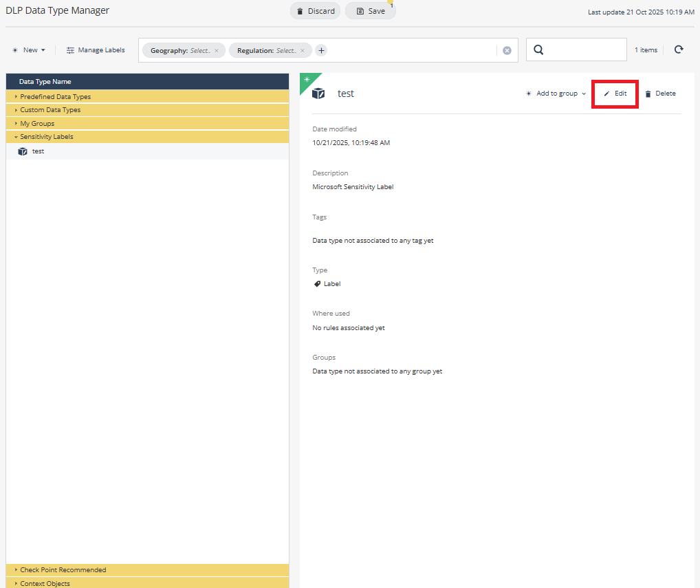Expand Predefined Data Types section
The image size is (700, 588).
coord(55,97)
